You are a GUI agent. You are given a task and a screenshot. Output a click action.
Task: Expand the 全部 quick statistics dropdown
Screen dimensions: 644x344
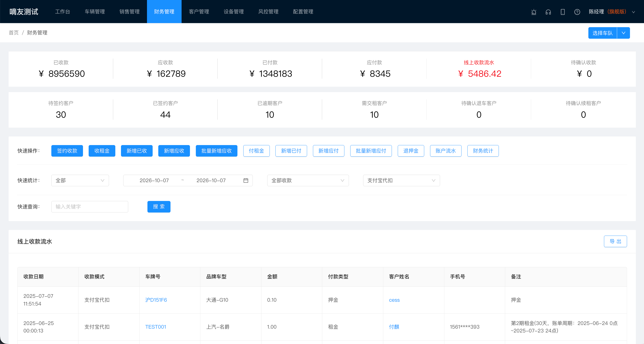click(80, 180)
